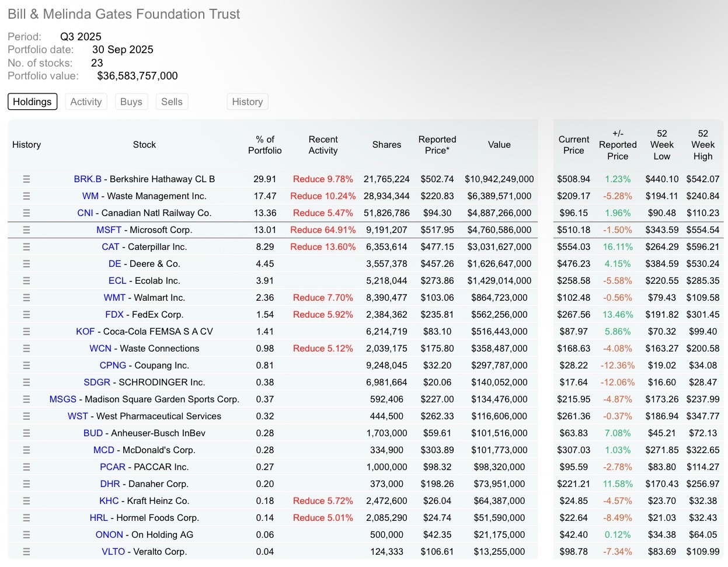Open history icon for Deere & Co. row
Viewport: 728px width, 567px height.
click(26, 264)
